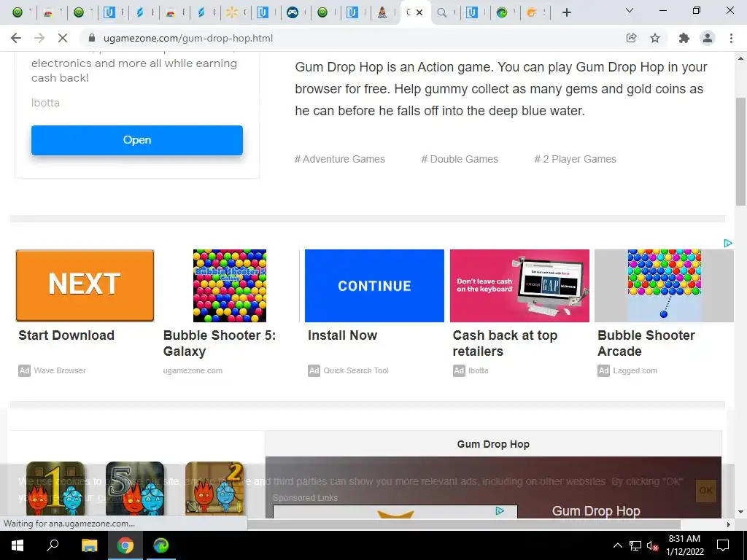Open the profile avatar icon
The width and height of the screenshot is (747, 560).
708,38
